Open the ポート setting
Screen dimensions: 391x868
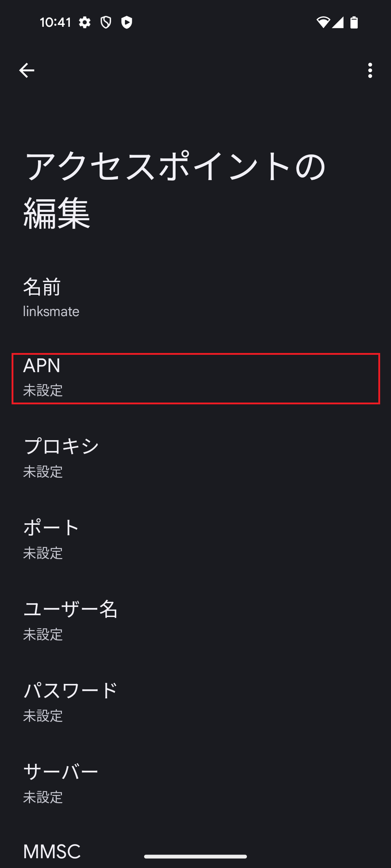tap(195, 539)
